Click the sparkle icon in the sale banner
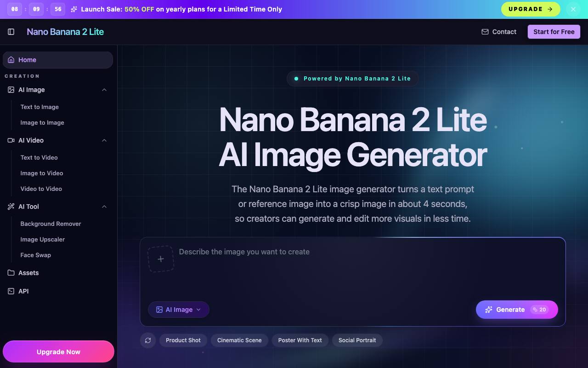Image resolution: width=588 pixels, height=368 pixels. coord(74,9)
